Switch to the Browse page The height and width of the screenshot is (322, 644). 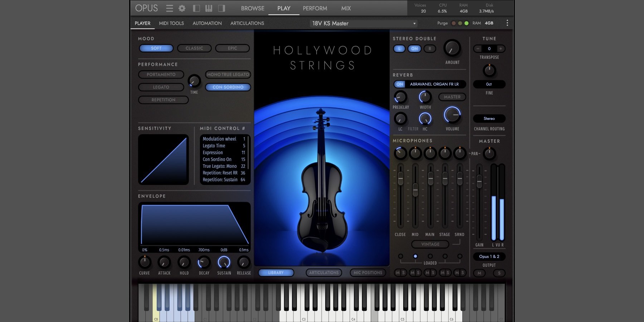253,8
